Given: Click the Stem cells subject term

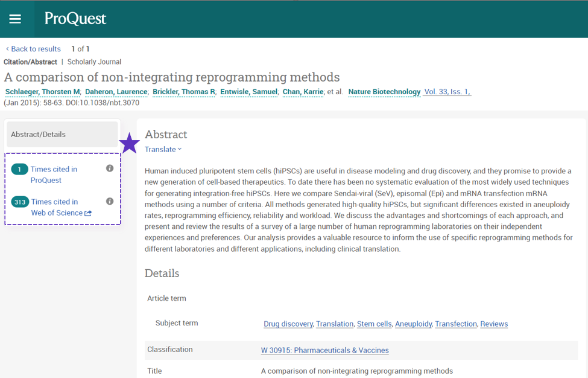Looking at the screenshot, I should [374, 324].
